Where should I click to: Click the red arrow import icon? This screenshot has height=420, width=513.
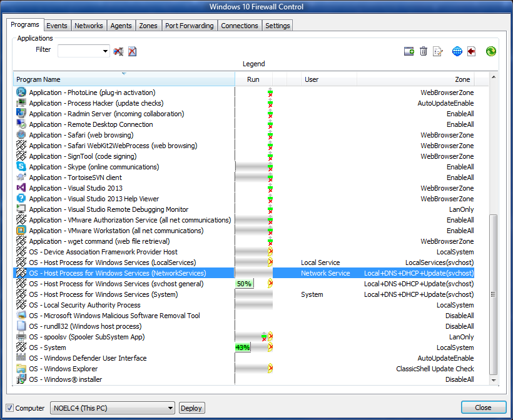tap(472, 51)
